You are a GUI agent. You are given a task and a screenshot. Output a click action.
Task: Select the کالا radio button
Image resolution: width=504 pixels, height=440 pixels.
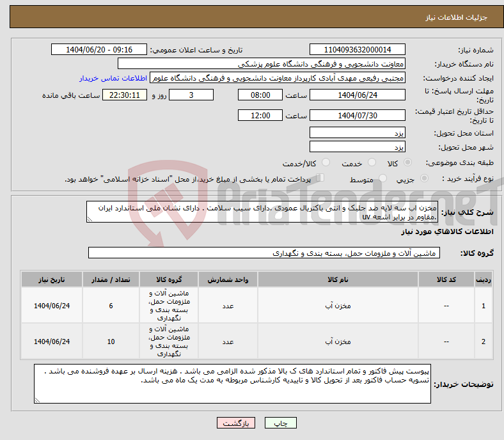(x=408, y=163)
